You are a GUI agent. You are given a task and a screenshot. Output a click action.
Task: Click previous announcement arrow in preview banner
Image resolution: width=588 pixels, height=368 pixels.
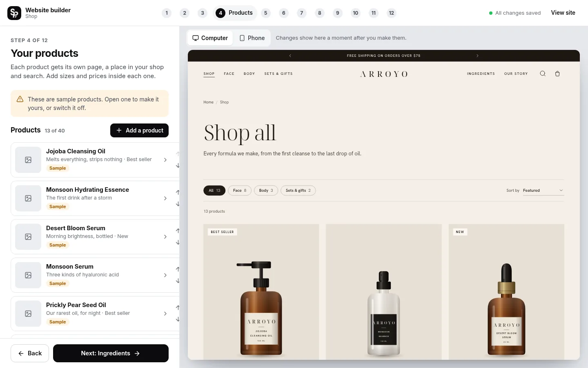pyautogui.click(x=290, y=56)
